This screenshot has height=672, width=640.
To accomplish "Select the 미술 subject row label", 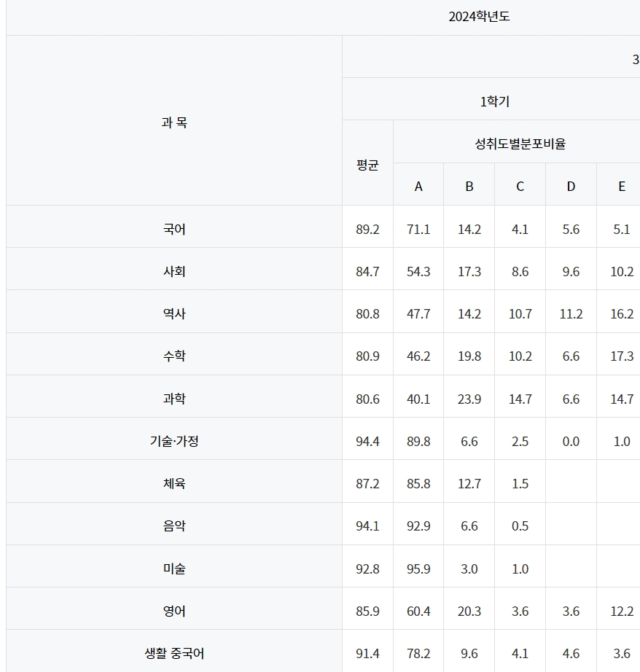I will click(x=174, y=569).
